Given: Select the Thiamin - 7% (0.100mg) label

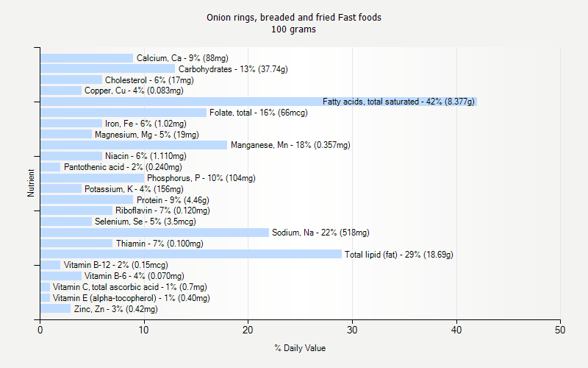Looking at the screenshot, I should click(159, 244).
